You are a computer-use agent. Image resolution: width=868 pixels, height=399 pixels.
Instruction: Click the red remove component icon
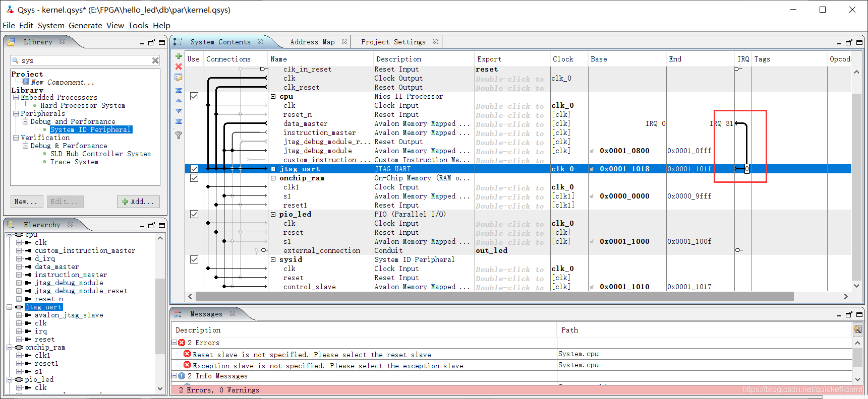(x=179, y=66)
